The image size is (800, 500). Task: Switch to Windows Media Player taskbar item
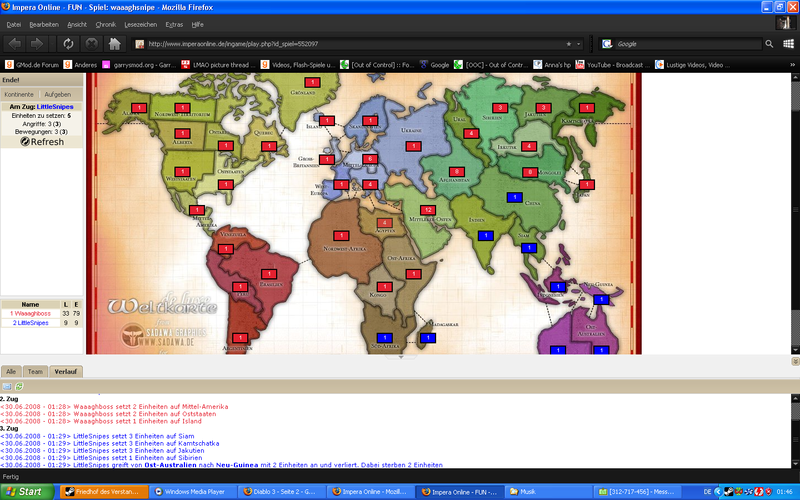tap(193, 492)
